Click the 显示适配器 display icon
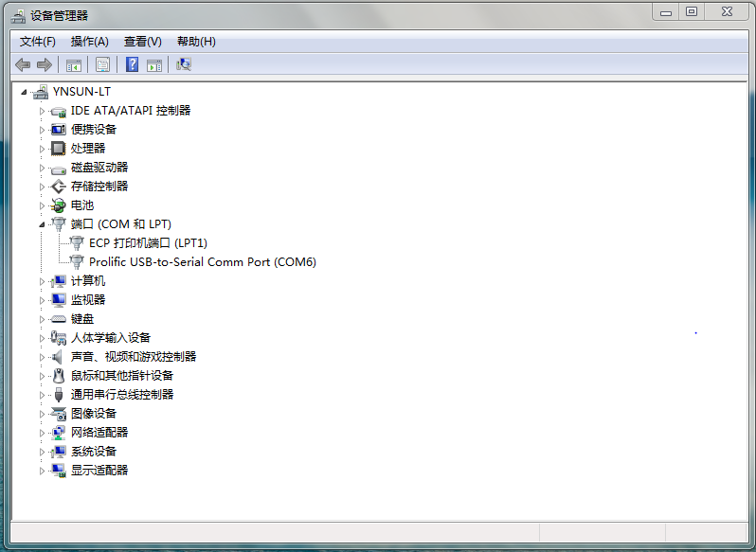 tap(59, 471)
